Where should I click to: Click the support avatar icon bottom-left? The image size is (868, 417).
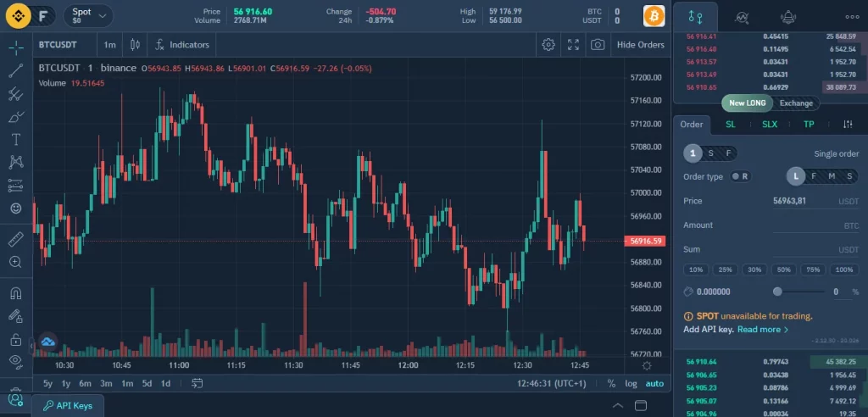(15, 399)
